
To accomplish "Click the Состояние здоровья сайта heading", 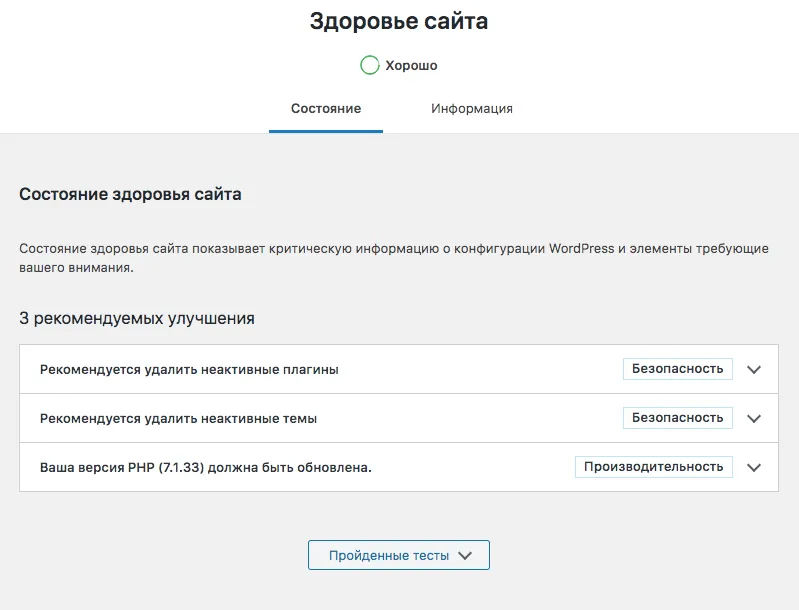I will click(130, 194).
